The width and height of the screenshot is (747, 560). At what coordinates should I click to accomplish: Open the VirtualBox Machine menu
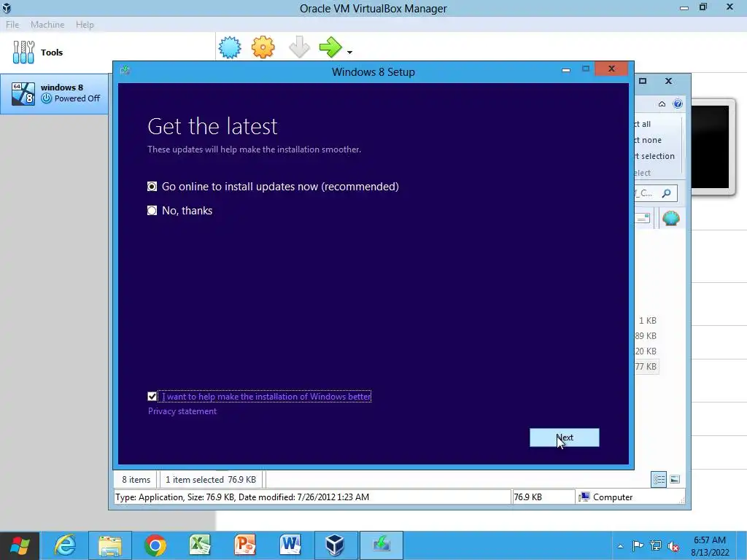47,24
